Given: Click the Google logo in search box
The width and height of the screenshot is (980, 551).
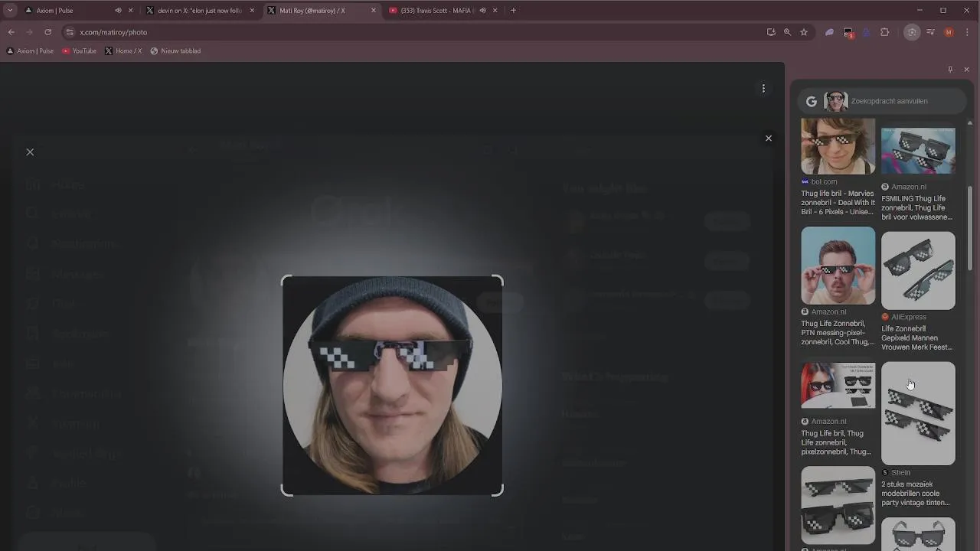Looking at the screenshot, I should click(812, 101).
